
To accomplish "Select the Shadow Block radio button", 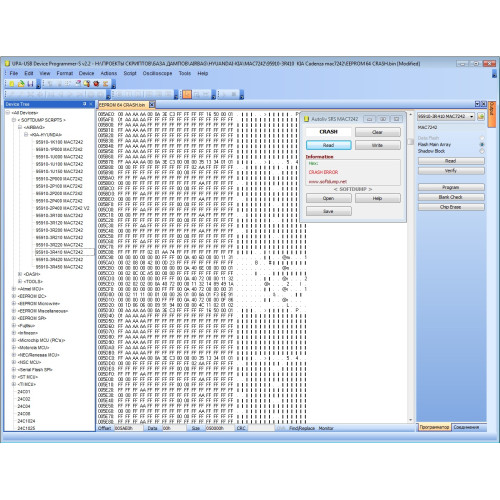I will (482, 151).
